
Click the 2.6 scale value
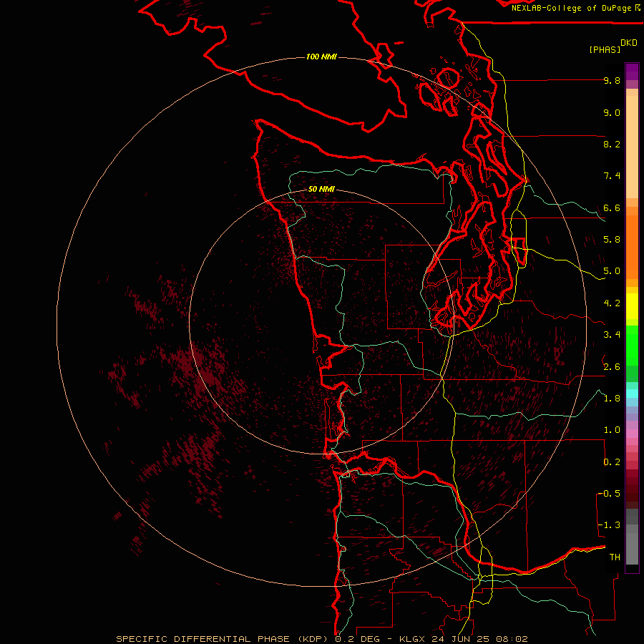coord(612,367)
